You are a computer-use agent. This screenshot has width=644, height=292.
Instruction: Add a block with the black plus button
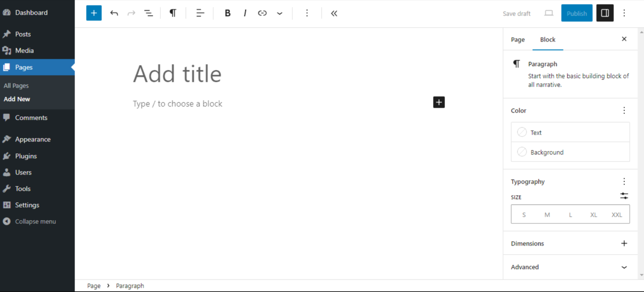(439, 102)
